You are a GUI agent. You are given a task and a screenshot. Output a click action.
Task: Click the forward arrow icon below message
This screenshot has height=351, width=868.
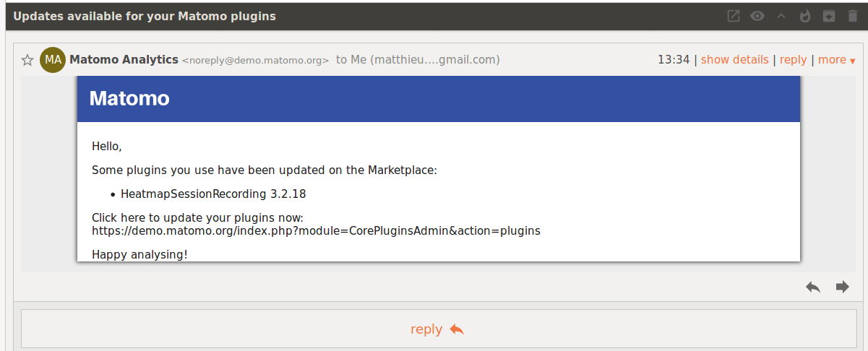[x=842, y=287]
